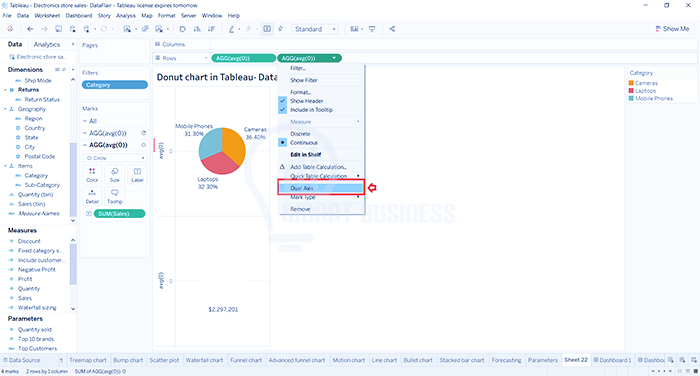
Task: Switch to the Bullet chart sheet tab
Action: (418, 360)
